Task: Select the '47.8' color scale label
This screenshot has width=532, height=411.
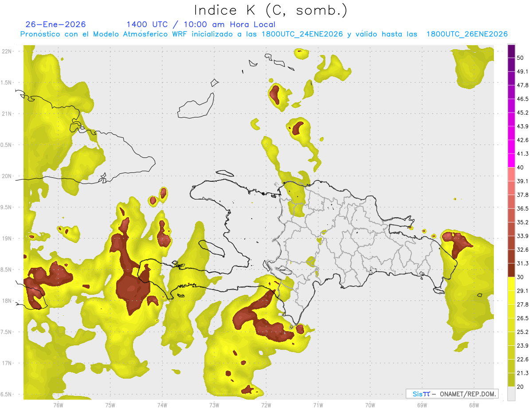Action: (522, 85)
